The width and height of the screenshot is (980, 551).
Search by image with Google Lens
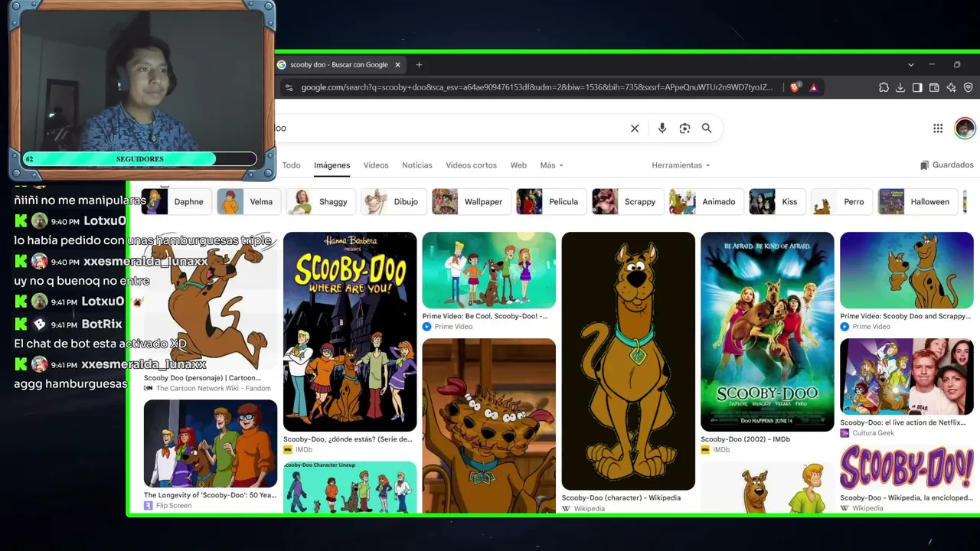pos(684,129)
